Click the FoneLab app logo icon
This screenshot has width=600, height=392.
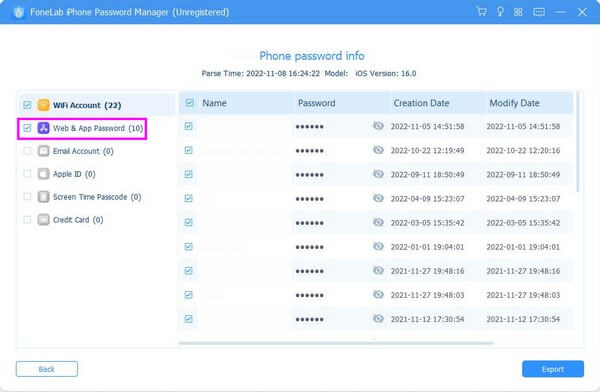[18, 12]
